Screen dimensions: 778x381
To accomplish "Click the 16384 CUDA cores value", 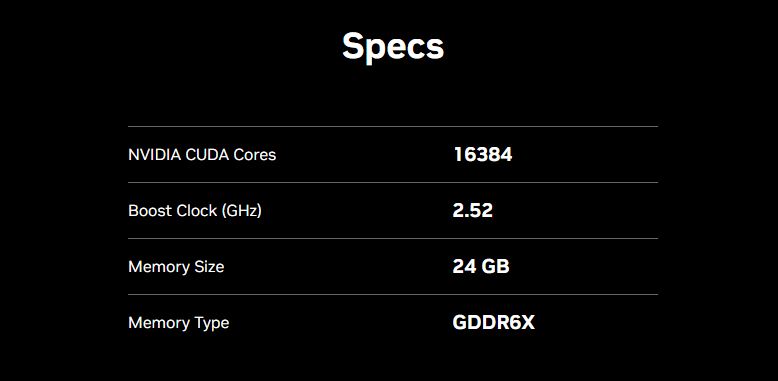I will coord(483,155).
